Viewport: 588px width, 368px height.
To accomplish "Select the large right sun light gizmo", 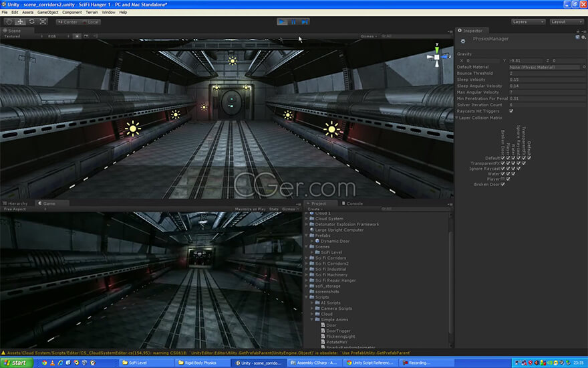I will pyautogui.click(x=331, y=130).
